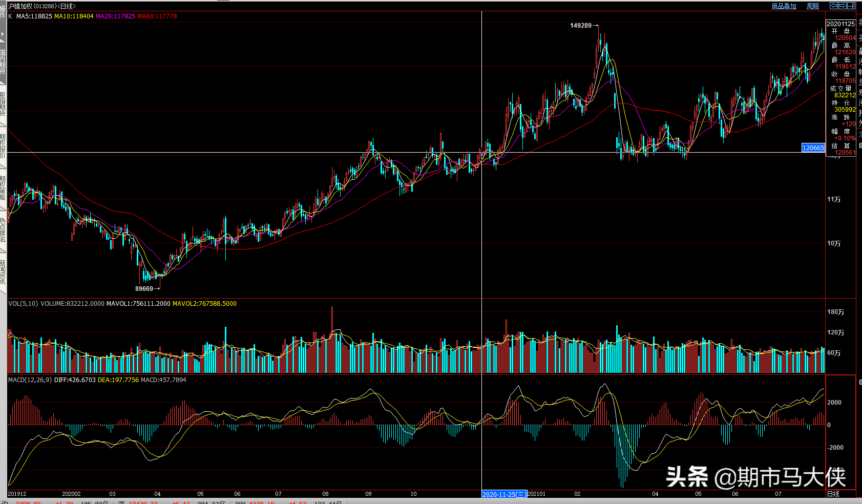The height and width of the screenshot is (504, 862).
Task: Click the 201912 timeline label
Action: (17, 494)
